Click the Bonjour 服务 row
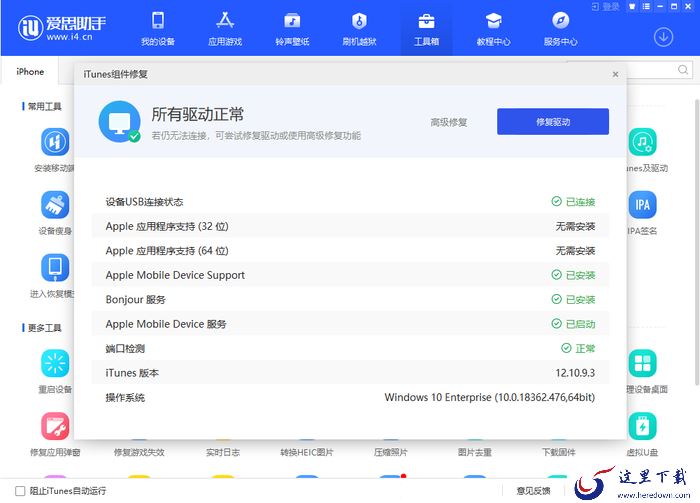The image size is (700, 503). coord(350,299)
